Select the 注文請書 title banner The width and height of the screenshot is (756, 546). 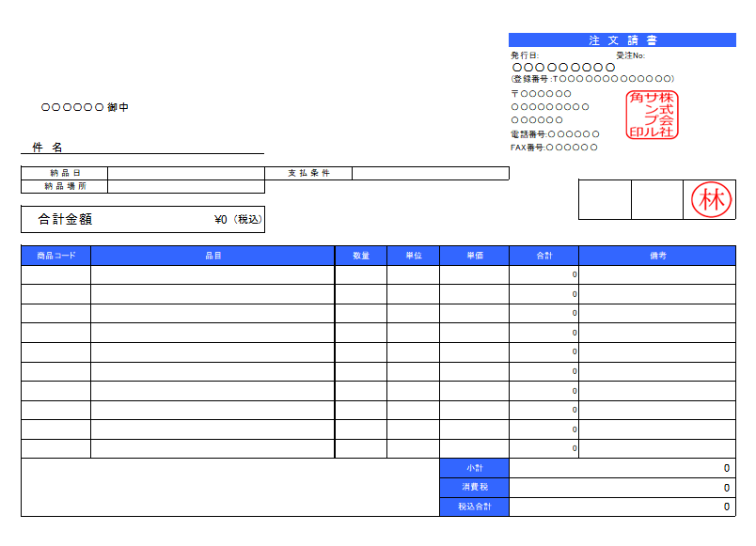tap(622, 40)
